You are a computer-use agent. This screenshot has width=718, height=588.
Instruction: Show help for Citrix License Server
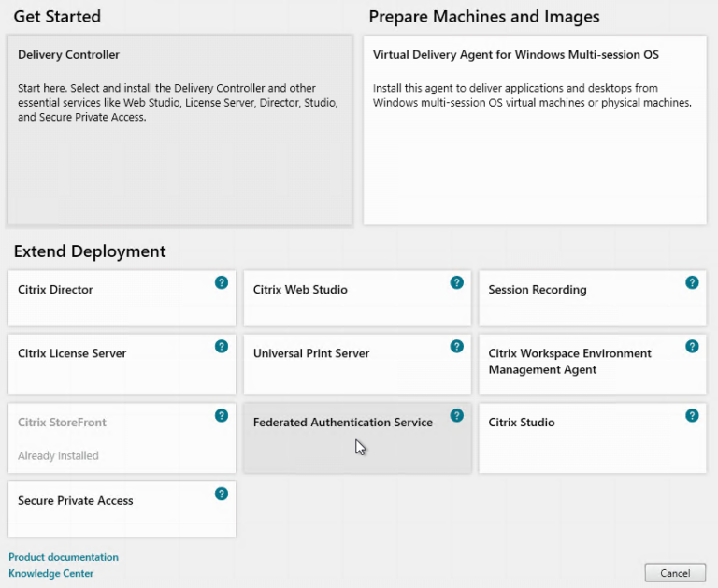[x=222, y=346]
